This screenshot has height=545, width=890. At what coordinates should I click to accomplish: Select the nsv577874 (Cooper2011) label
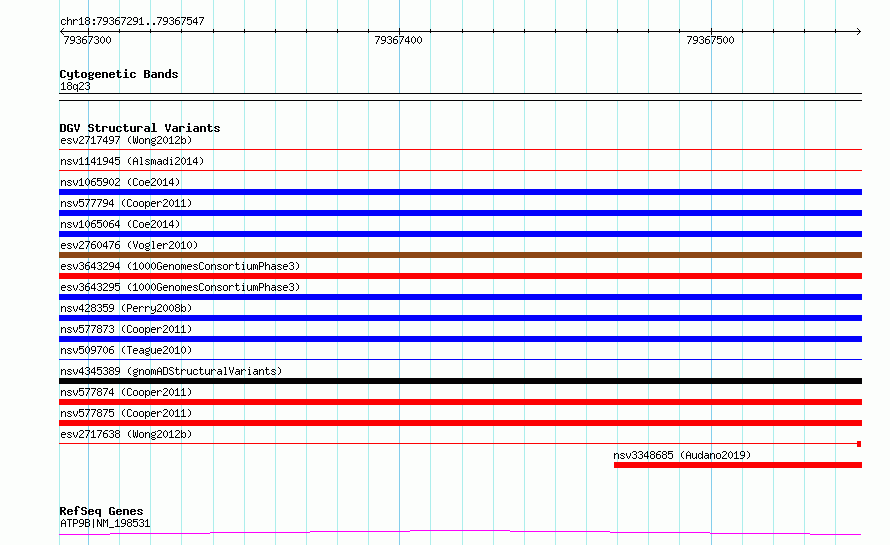(126, 392)
